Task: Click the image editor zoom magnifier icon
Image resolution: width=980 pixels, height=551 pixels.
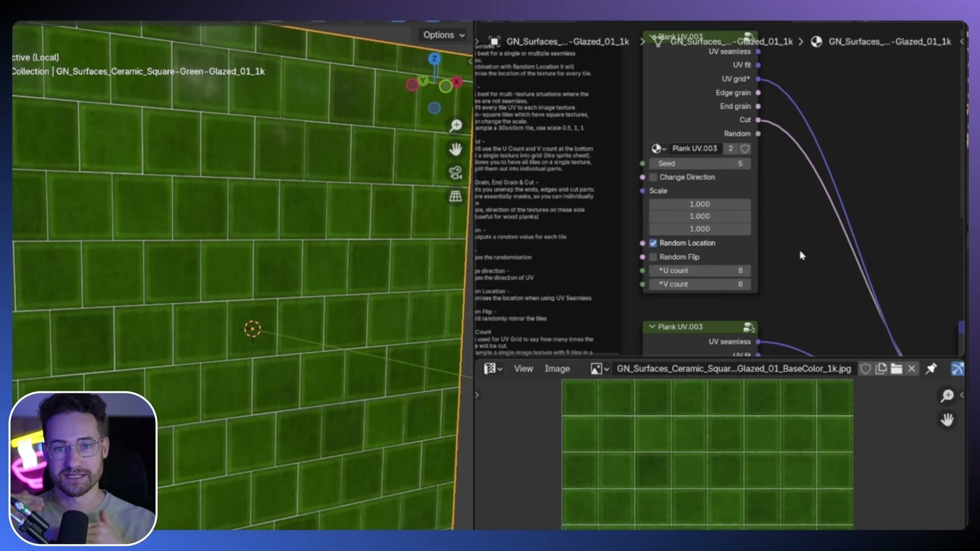Action: [x=947, y=395]
